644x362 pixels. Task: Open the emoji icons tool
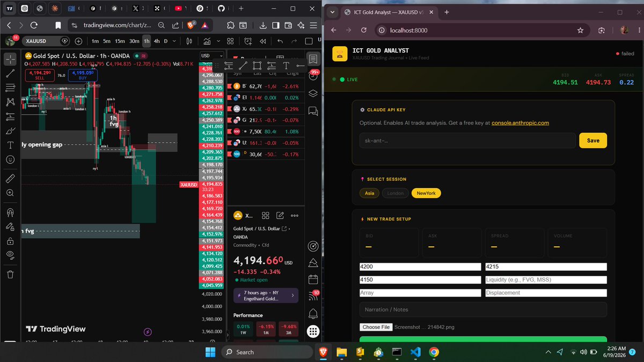tap(10, 160)
